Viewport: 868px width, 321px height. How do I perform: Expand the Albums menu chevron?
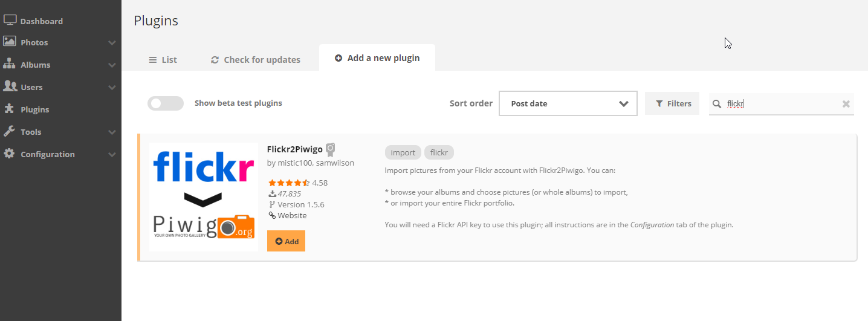click(x=112, y=65)
